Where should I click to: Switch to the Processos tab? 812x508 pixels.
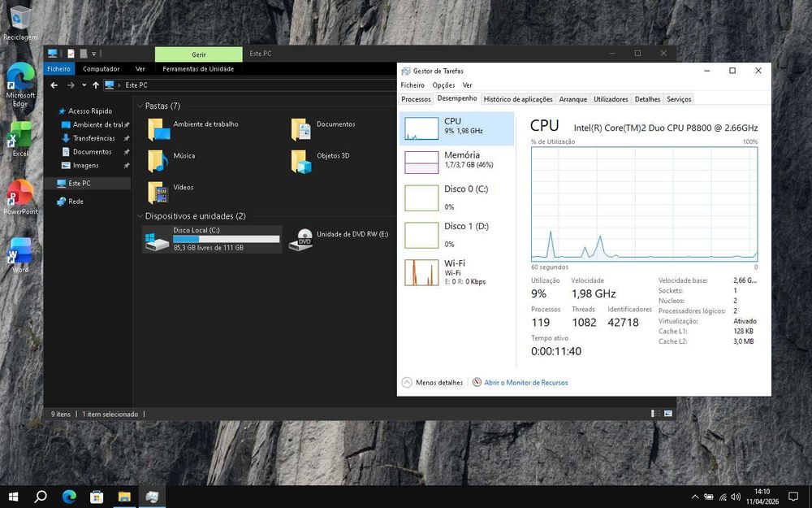[x=416, y=99]
